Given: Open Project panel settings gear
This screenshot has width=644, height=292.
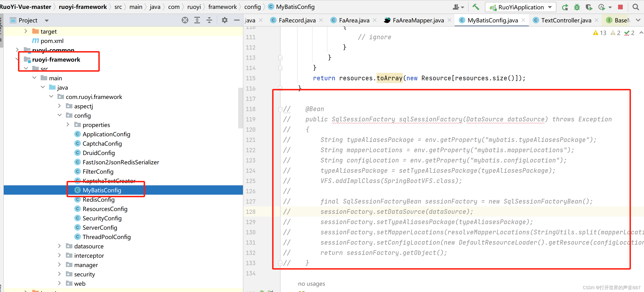Looking at the screenshot, I should (224, 20).
